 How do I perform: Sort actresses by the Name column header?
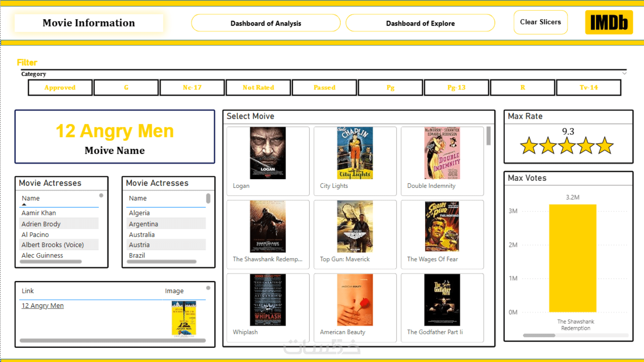31,198
